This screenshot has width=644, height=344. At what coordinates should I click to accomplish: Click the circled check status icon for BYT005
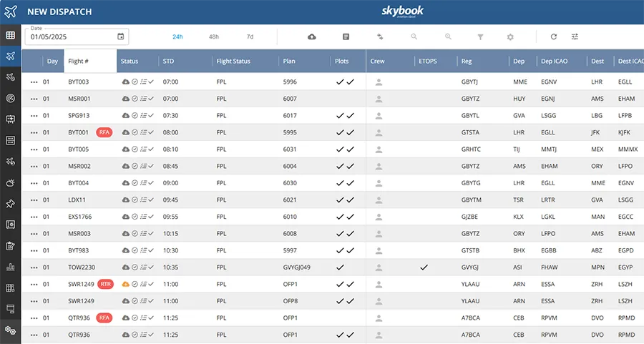pos(135,149)
